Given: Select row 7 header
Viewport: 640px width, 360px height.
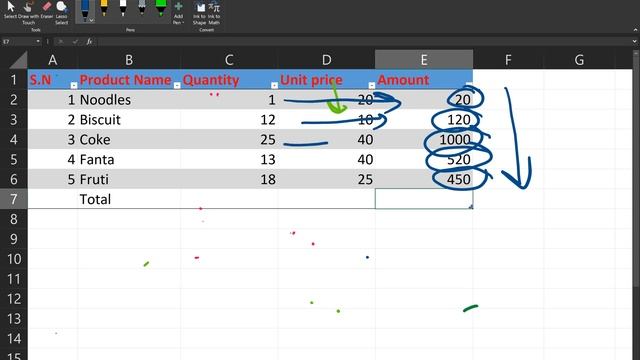Looking at the screenshot, I should tap(13, 199).
